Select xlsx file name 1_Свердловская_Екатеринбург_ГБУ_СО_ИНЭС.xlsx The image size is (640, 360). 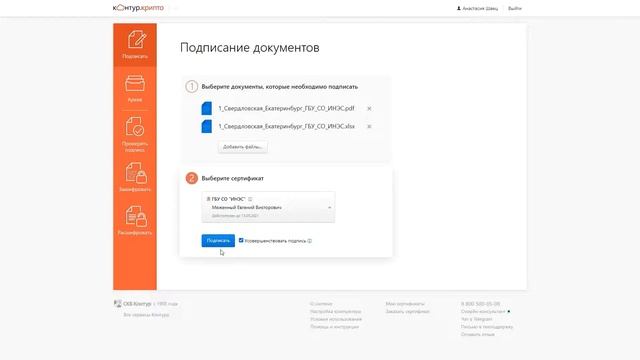coord(287,126)
